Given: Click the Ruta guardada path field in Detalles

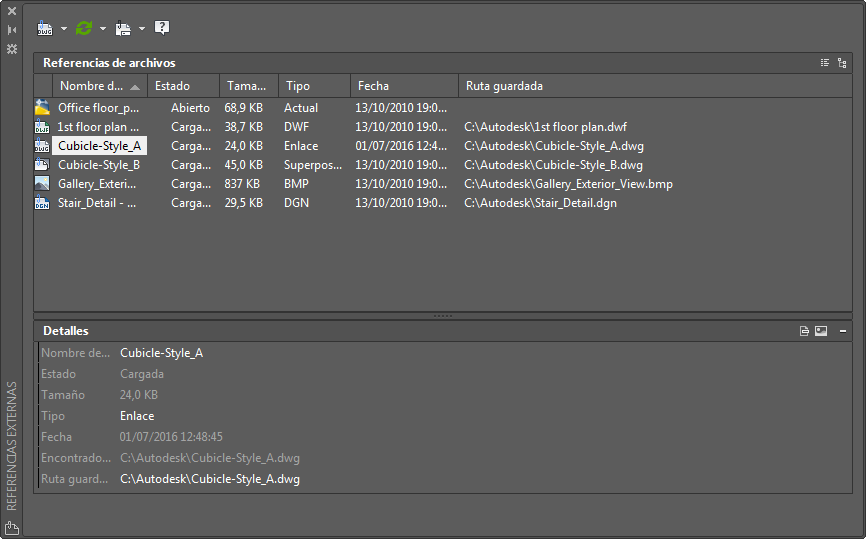Looking at the screenshot, I should click(210, 479).
